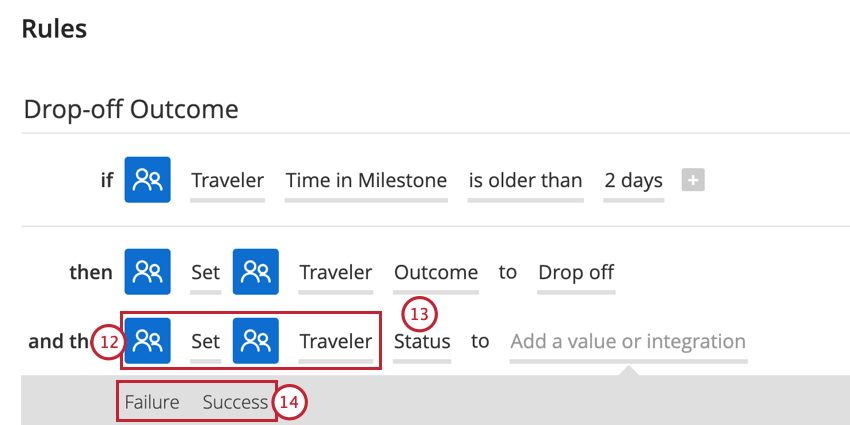Click 'Set' action in the 'and then' row

[205, 342]
